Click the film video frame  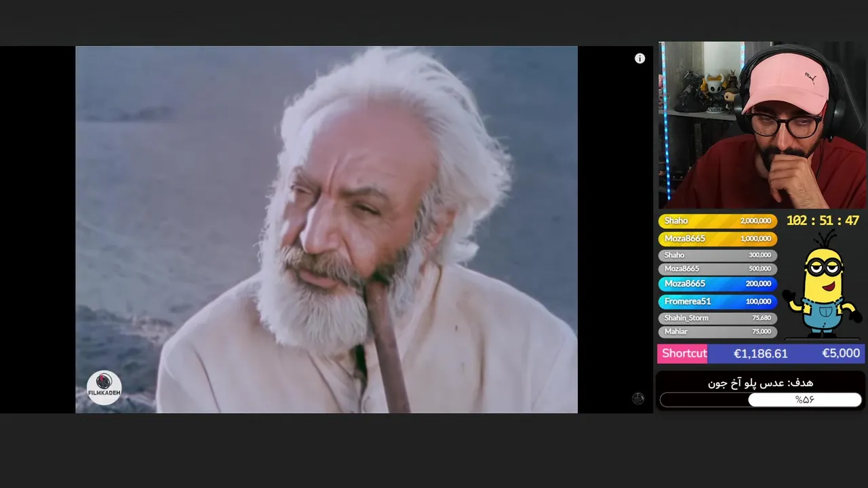326,230
